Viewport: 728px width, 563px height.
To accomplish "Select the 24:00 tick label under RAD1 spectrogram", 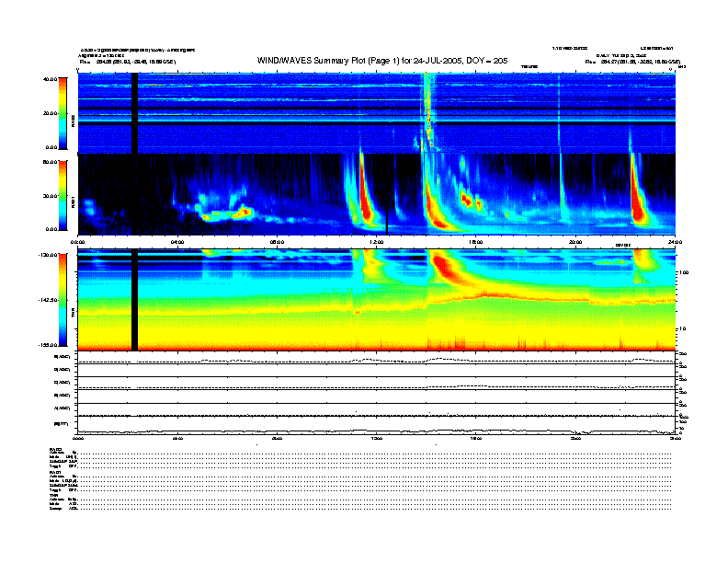I will (x=675, y=242).
